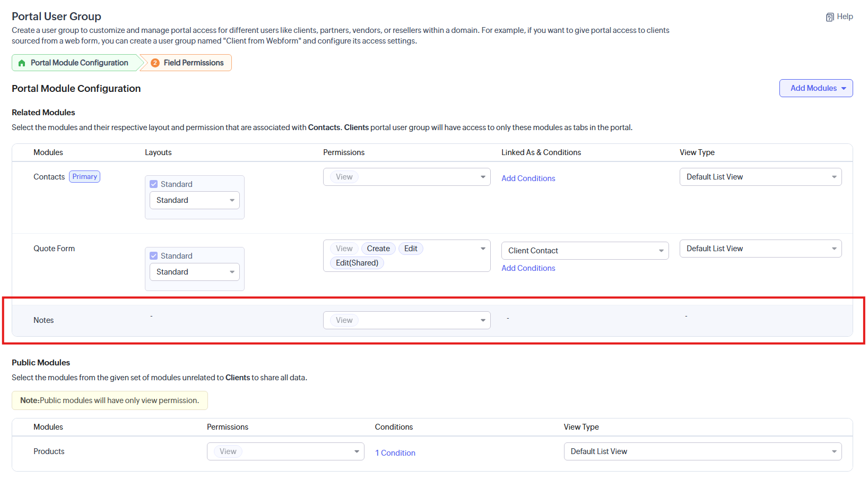Screen dimensions: 868x487
Task: Open the Contacts view type dropdown
Action: coord(760,177)
